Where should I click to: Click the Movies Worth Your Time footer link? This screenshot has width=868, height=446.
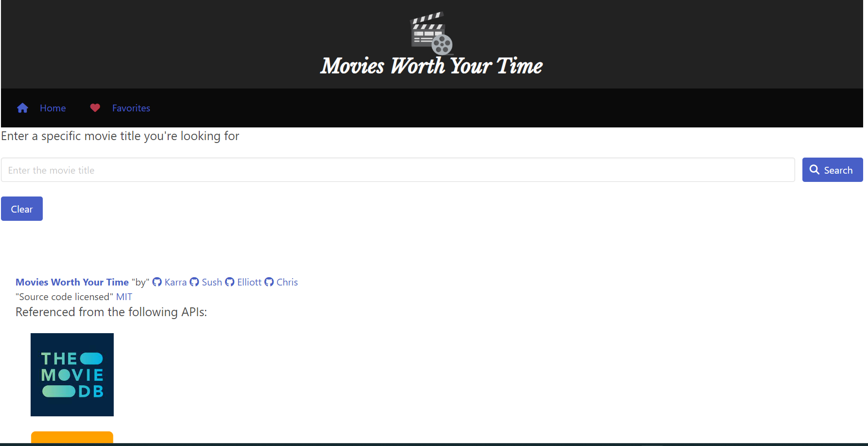click(x=71, y=282)
